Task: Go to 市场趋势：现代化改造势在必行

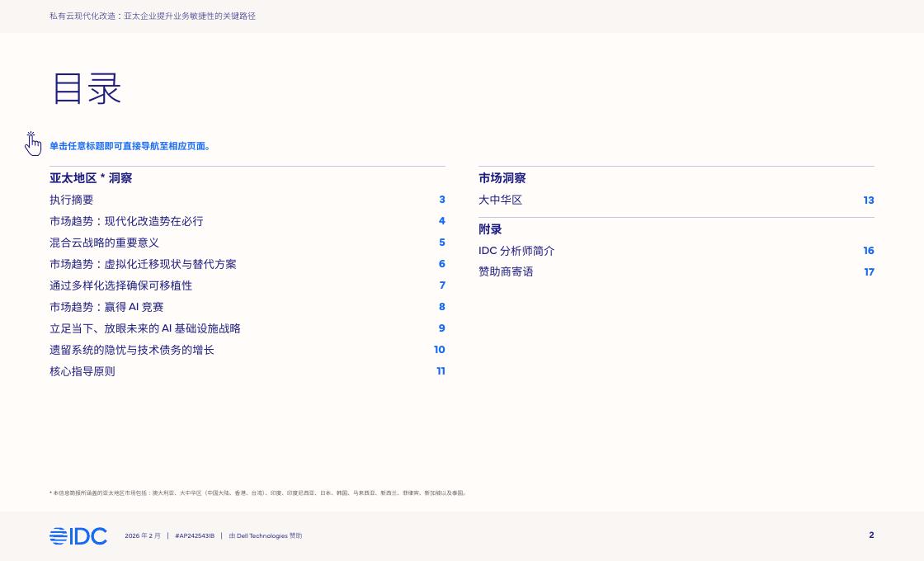Action: [x=126, y=221]
